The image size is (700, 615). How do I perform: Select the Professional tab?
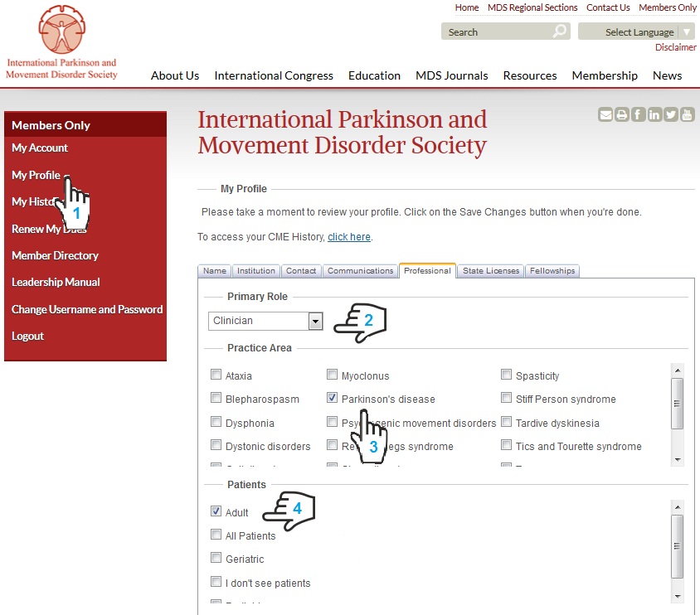[x=427, y=270]
